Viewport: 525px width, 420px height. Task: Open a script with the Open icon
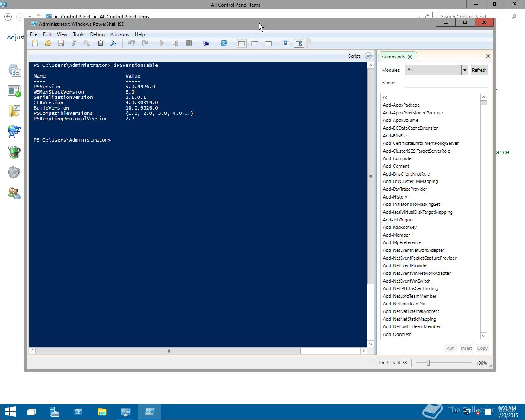pyautogui.click(x=48, y=43)
